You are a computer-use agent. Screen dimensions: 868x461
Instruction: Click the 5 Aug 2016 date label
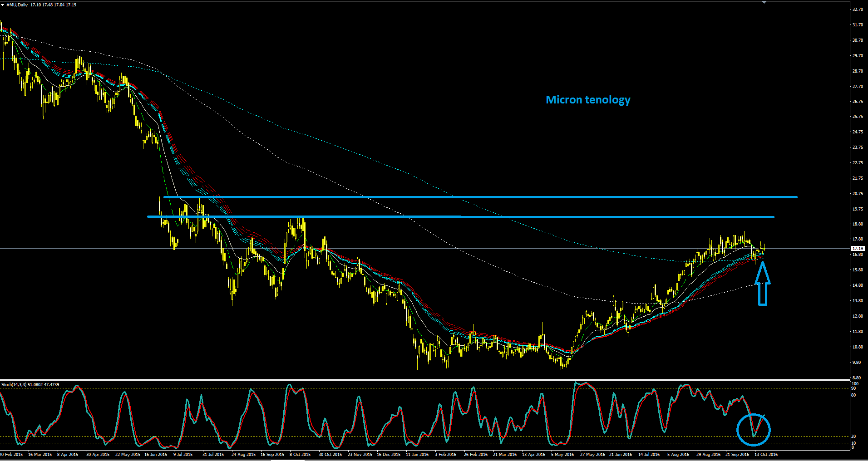click(678, 455)
